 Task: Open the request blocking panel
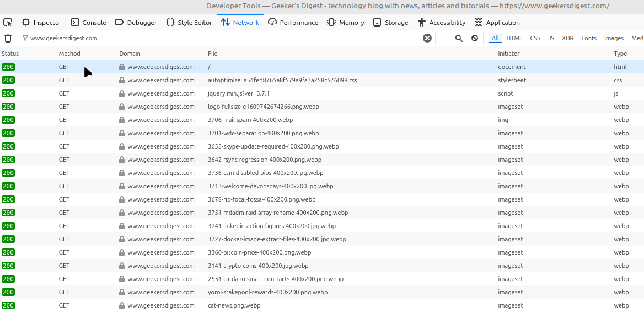click(475, 38)
